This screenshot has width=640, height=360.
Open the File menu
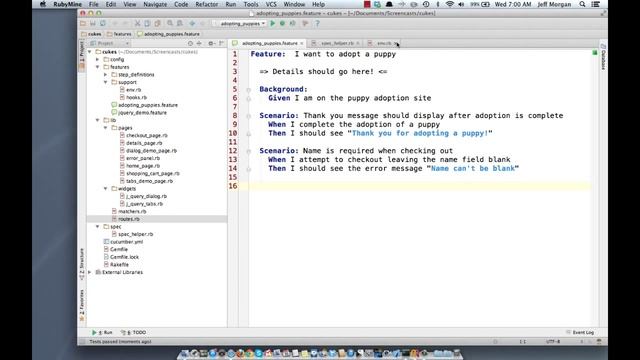tap(93, 4)
